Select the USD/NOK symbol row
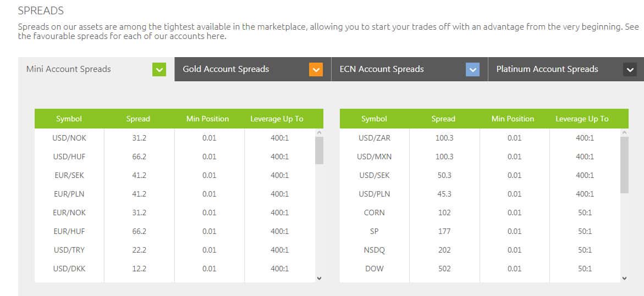Screen dimensions: 644x296 (69, 138)
